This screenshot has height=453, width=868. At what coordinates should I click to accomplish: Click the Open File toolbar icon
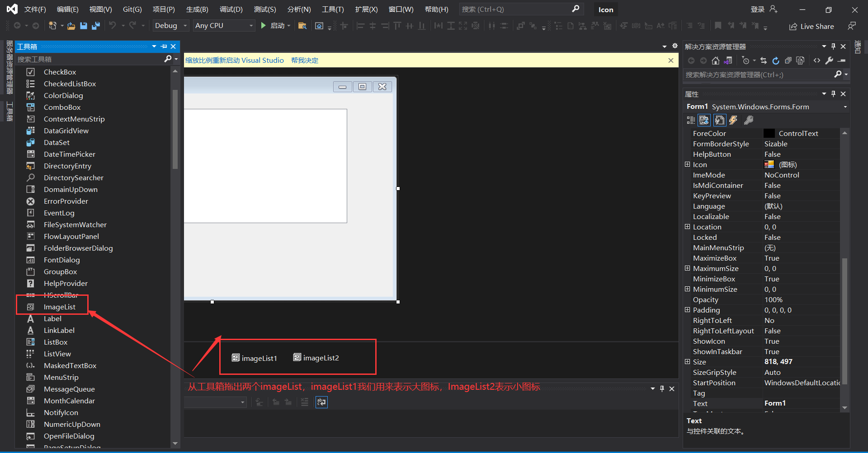tap(71, 26)
